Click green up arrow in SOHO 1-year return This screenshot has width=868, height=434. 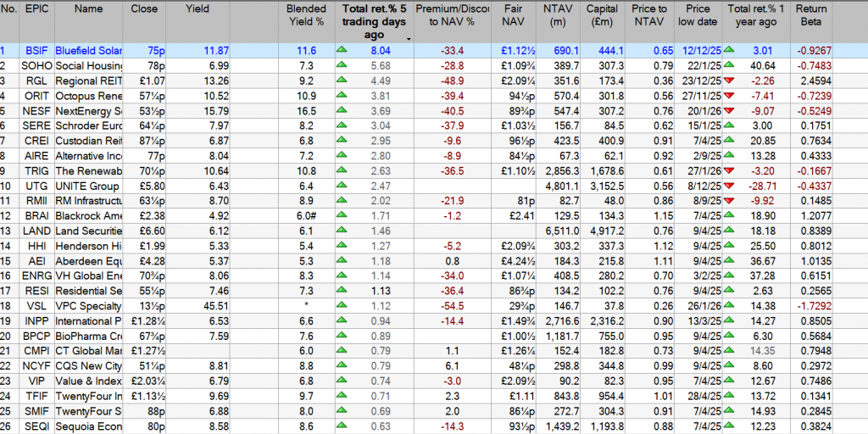pyautogui.click(x=729, y=66)
